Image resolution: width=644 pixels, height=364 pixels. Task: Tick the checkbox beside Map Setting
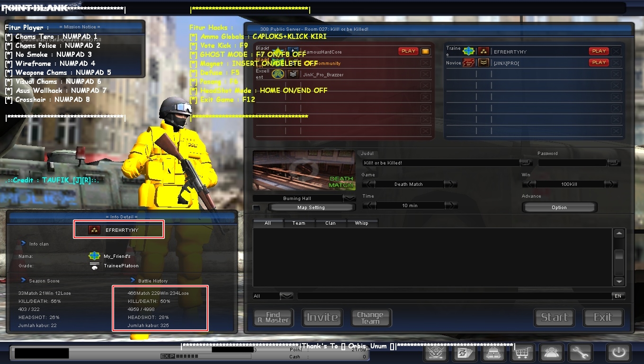256,208
